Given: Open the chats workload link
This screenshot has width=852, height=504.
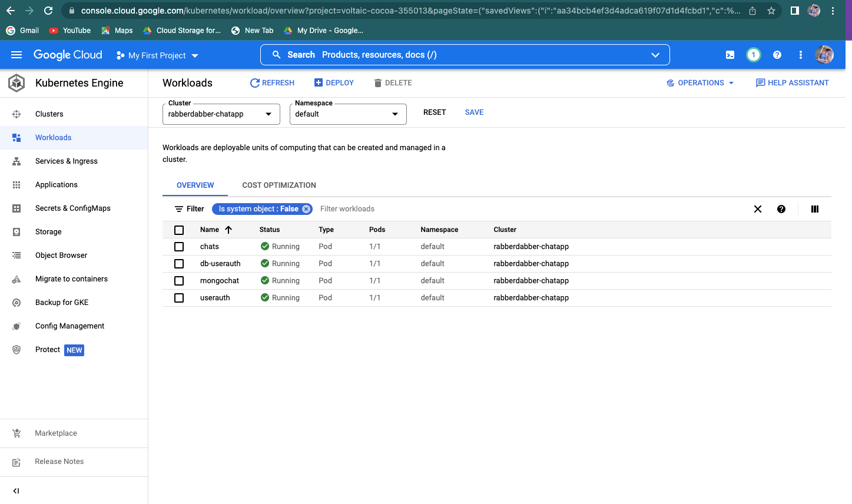Looking at the screenshot, I should click(x=210, y=247).
